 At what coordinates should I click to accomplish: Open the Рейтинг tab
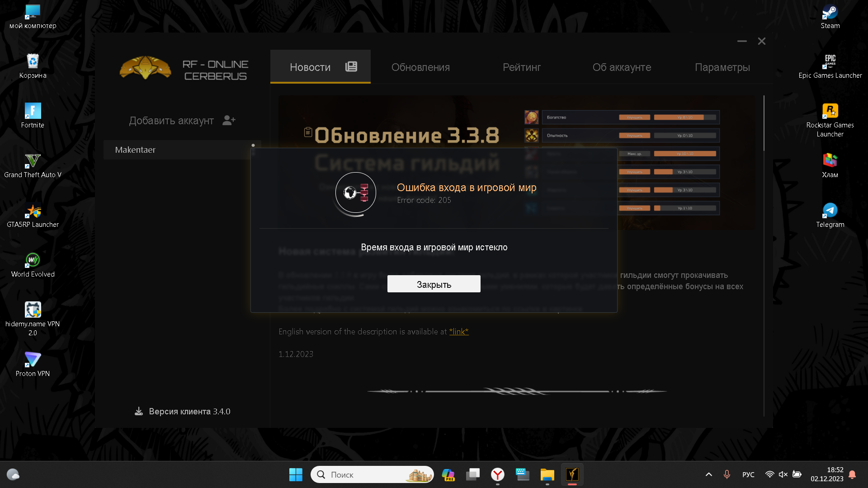point(522,67)
